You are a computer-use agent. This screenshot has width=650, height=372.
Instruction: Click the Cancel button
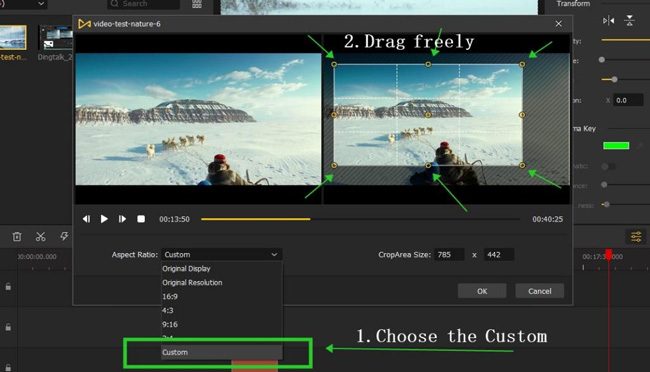(x=539, y=291)
